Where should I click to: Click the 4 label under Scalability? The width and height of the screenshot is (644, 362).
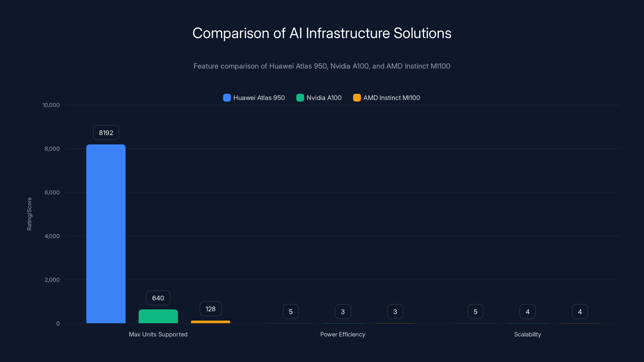pos(527,312)
